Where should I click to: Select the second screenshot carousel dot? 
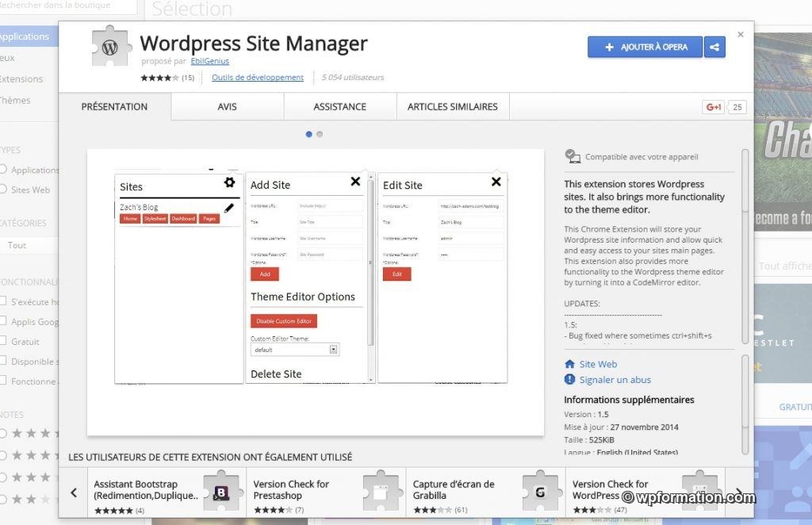pyautogui.click(x=320, y=134)
